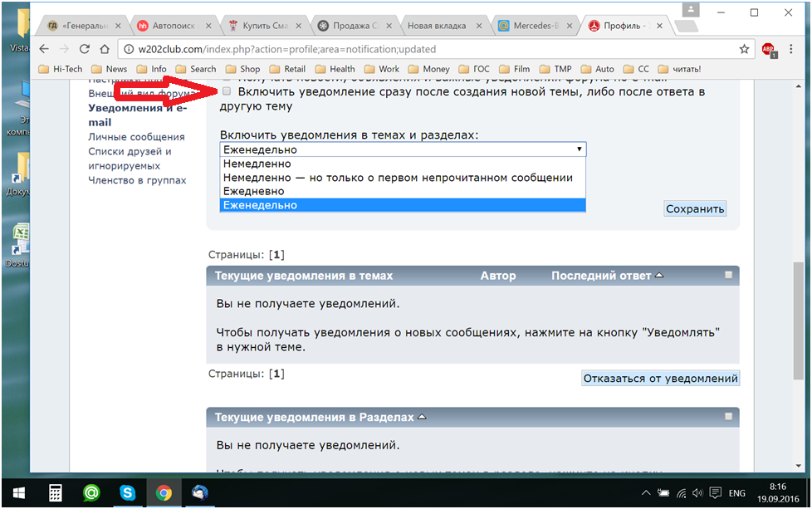Check the battery tray icon

point(663,493)
